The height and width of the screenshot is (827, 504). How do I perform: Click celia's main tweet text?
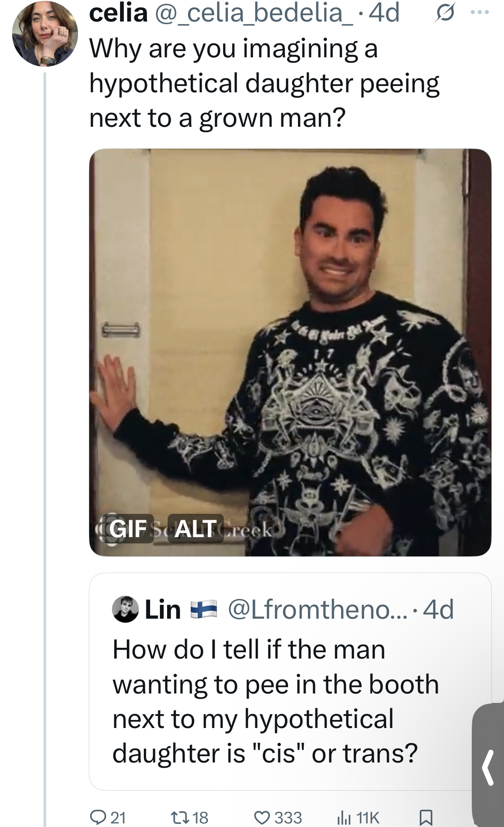[x=264, y=83]
